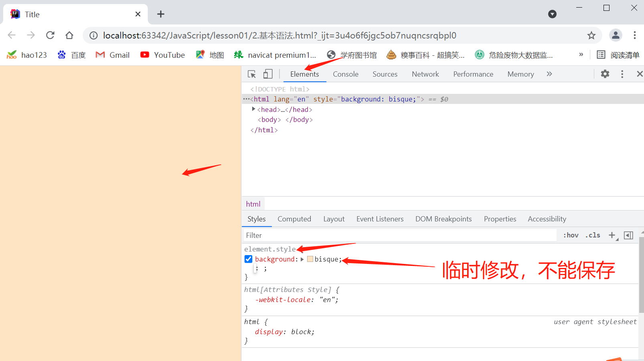The width and height of the screenshot is (644, 361).
Task: Click the address bar URL
Action: (279, 35)
